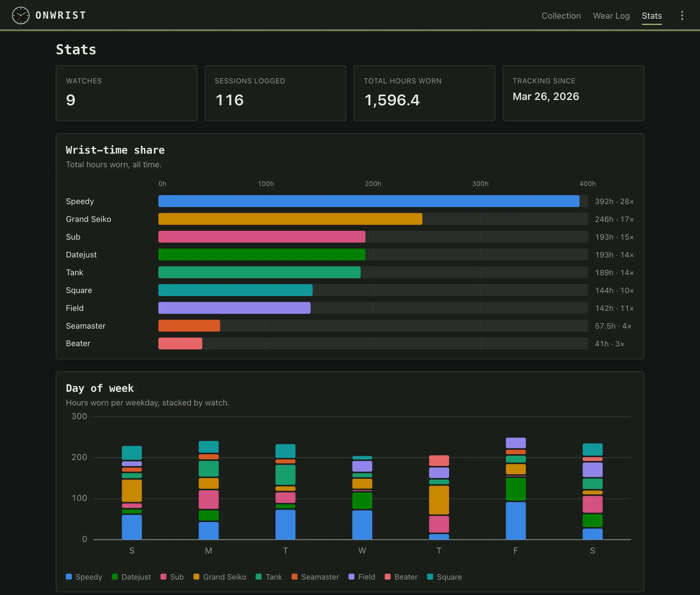The image size is (700, 595).
Task: Click the Grand Seiko orange bar
Action: coord(290,219)
